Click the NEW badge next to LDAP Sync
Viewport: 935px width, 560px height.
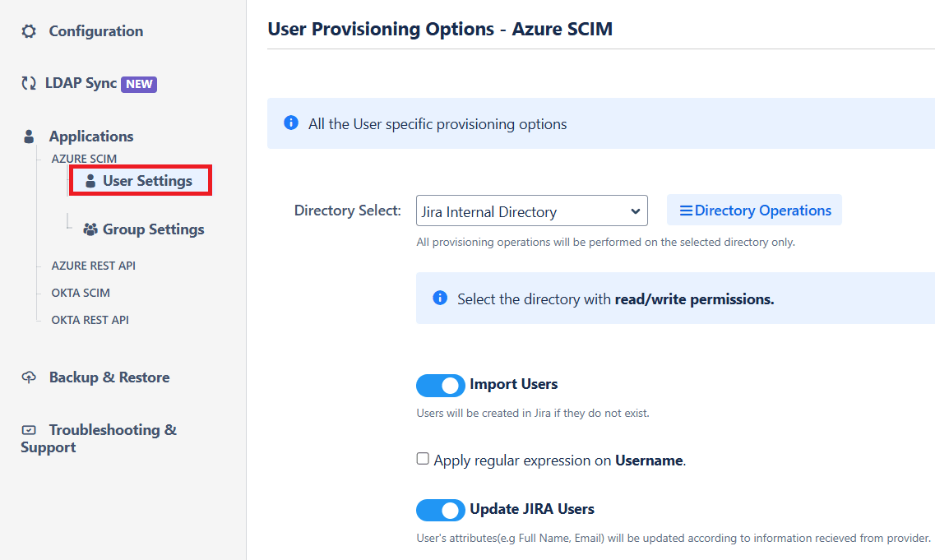tap(139, 84)
